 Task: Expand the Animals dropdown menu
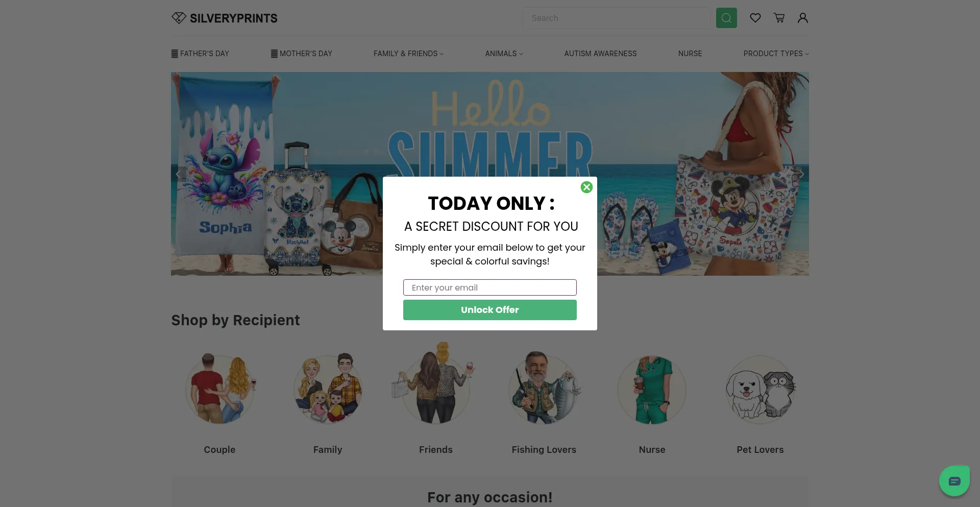(504, 54)
